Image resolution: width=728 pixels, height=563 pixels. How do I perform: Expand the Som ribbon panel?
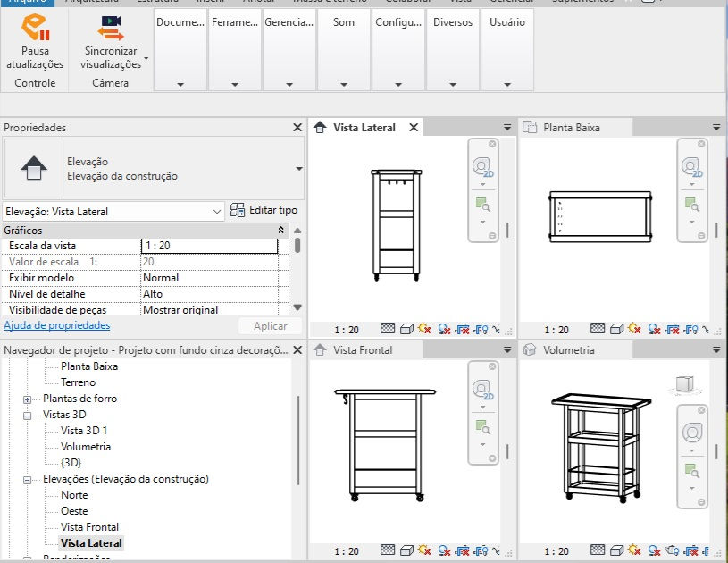[x=344, y=85]
